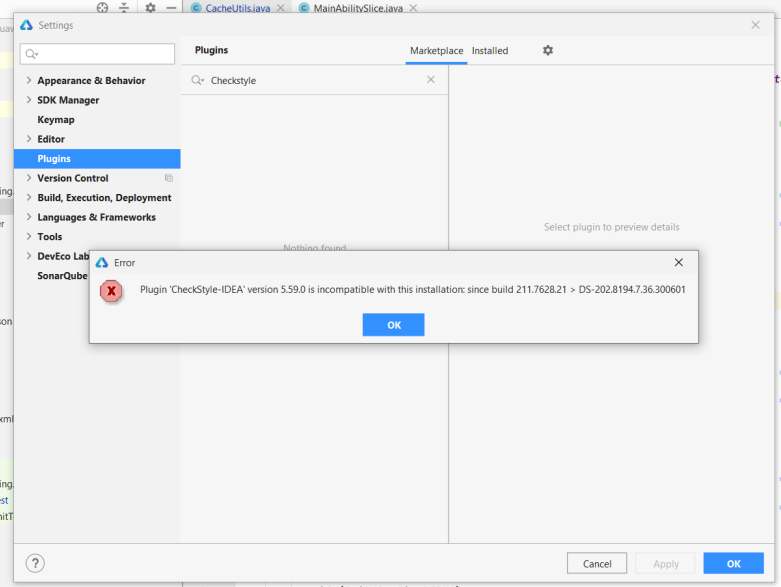
Task: Select SonarQube in settings tree
Action: point(62,275)
